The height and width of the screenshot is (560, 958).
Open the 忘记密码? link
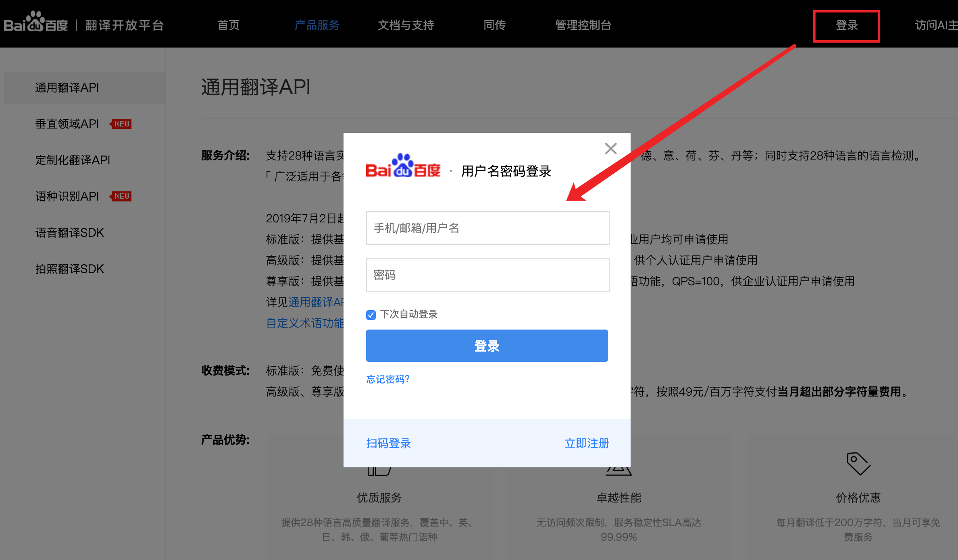click(x=387, y=379)
